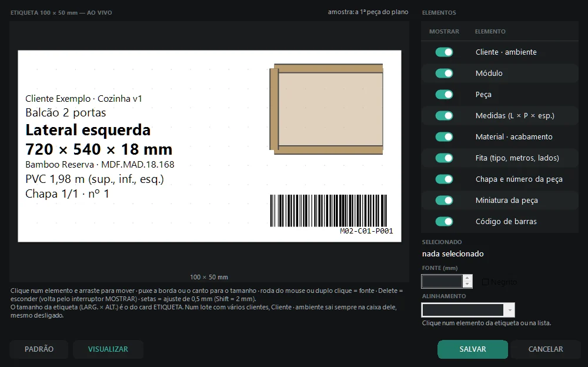Toggle the Fita (tipo, metros, lados) switch
588x367 pixels.
tap(444, 158)
